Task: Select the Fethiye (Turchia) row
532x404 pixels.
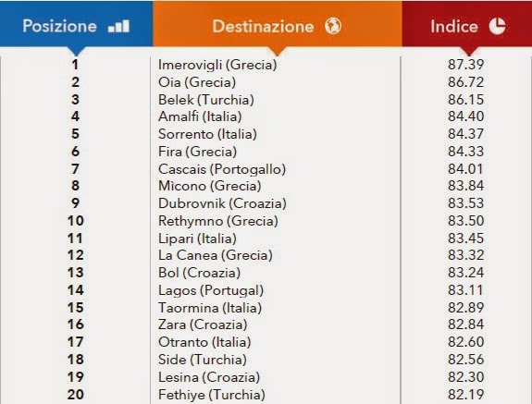Action: tap(266, 395)
